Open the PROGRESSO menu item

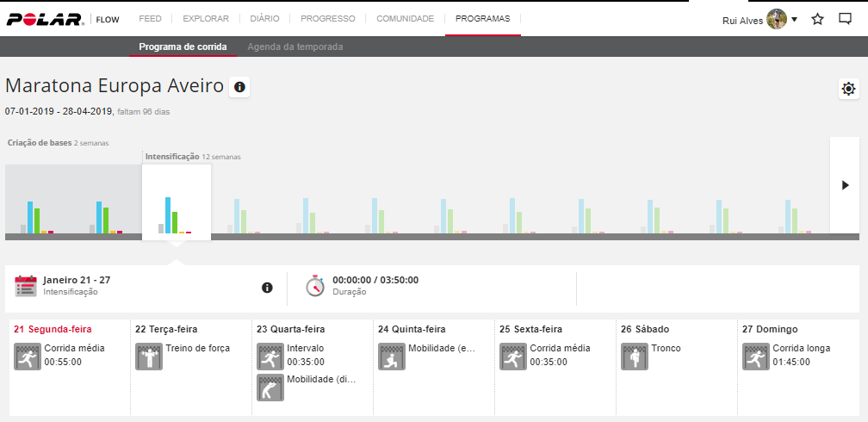[327, 18]
